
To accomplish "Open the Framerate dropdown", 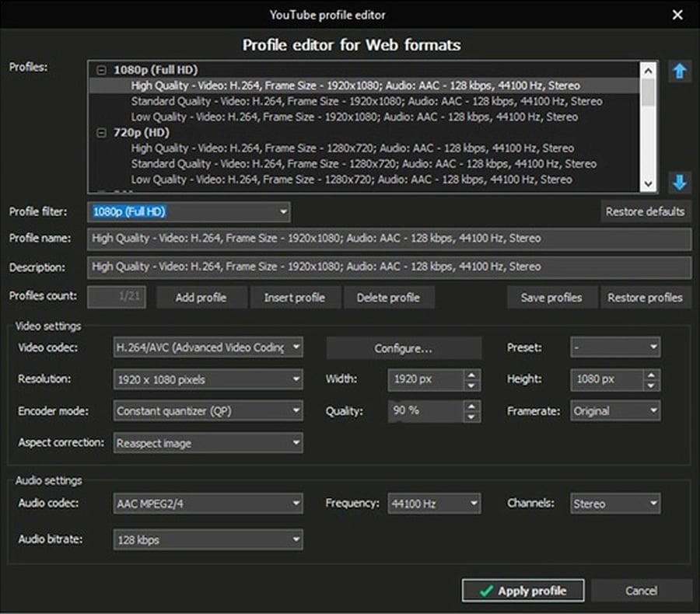I will pyautogui.click(x=615, y=411).
